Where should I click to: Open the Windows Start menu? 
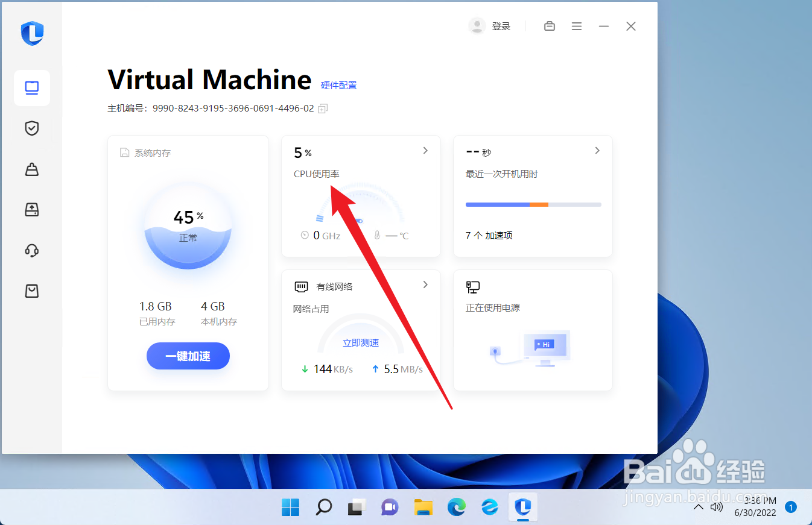[290, 508]
